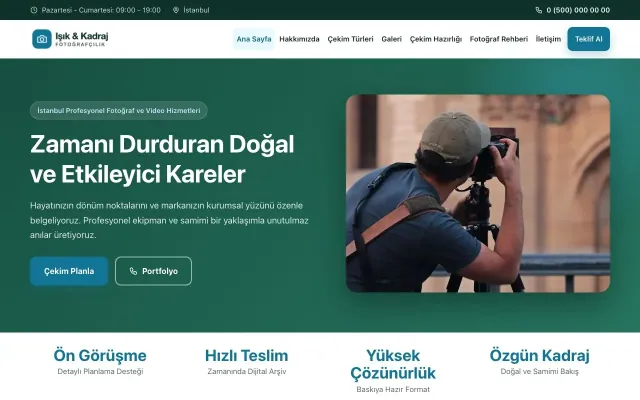This screenshot has height=400, width=640.
Task: Click the phone icon in top bar
Action: coord(538,10)
